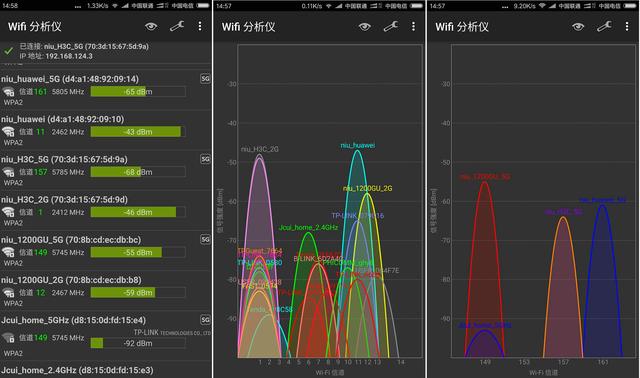The image size is (640, 378).
Task: Select the niu_huawei (d4:a1:48:92:09:10) network entry
Action: 106,130
